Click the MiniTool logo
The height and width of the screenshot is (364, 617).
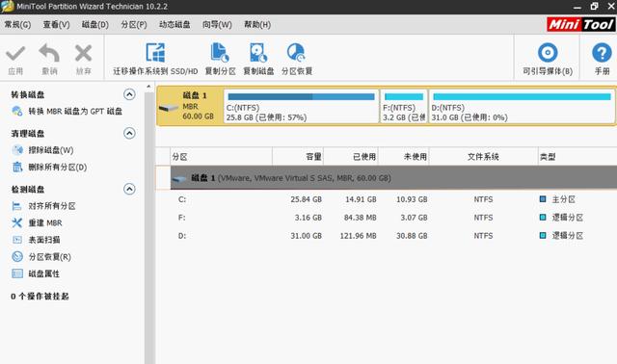[x=581, y=24]
